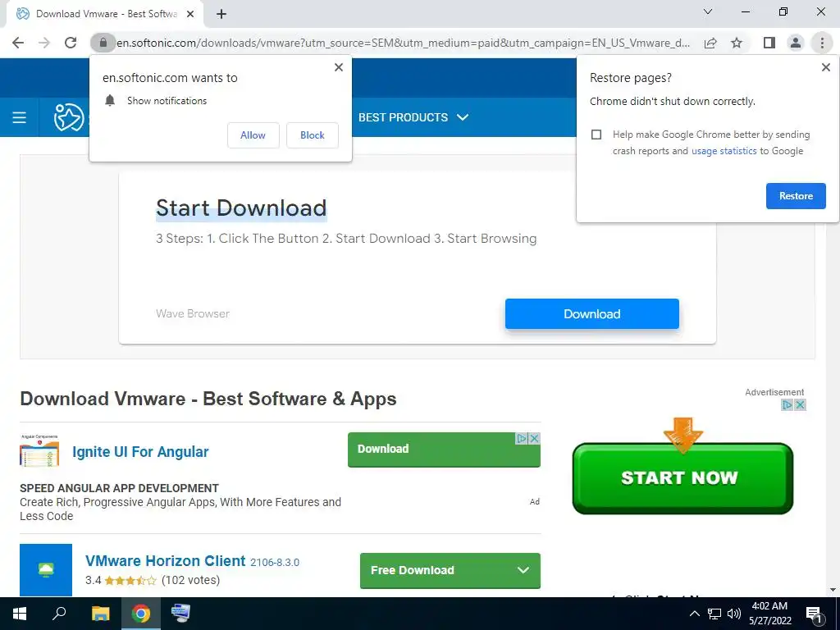Open AdChoices icon on sidebar advertisement
840x630 pixels.
(x=787, y=405)
